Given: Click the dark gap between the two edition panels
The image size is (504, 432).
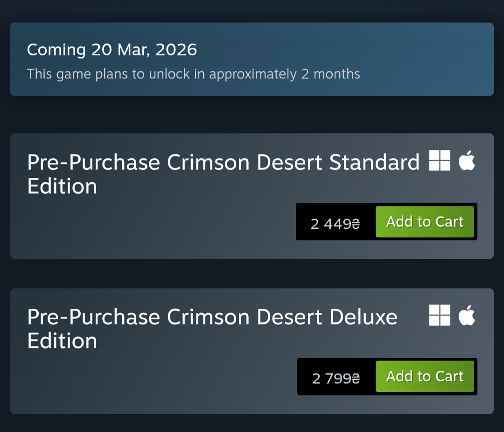Looking at the screenshot, I should 252,274.
